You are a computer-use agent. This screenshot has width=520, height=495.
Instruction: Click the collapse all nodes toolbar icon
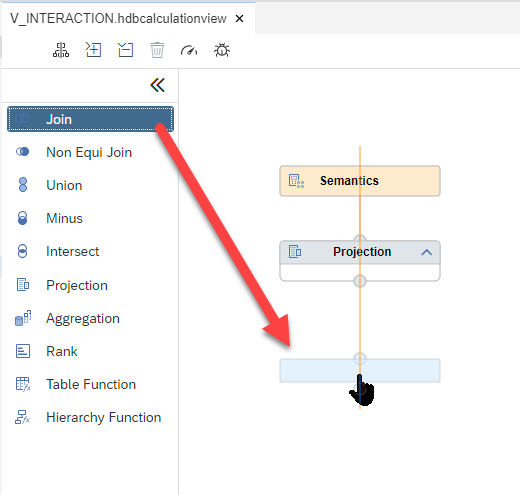pos(126,50)
